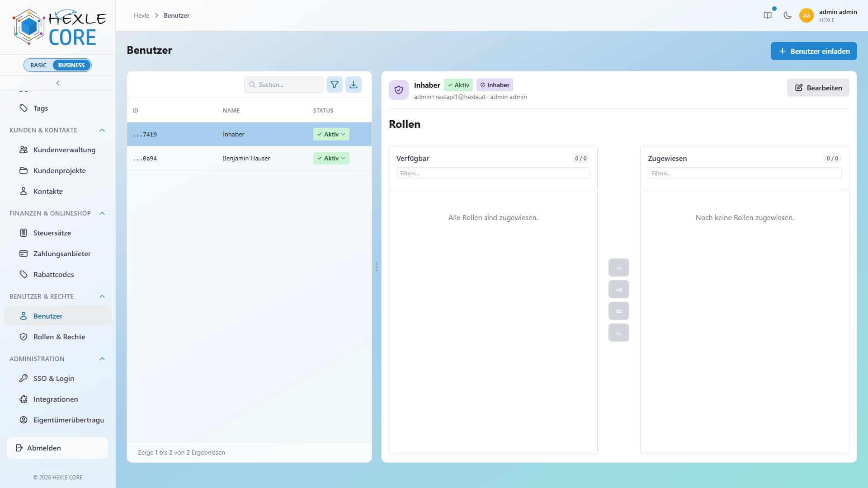Open Aktiv status dropdown for Inhaber
Viewport: 868px width, 488px height.
(331, 134)
